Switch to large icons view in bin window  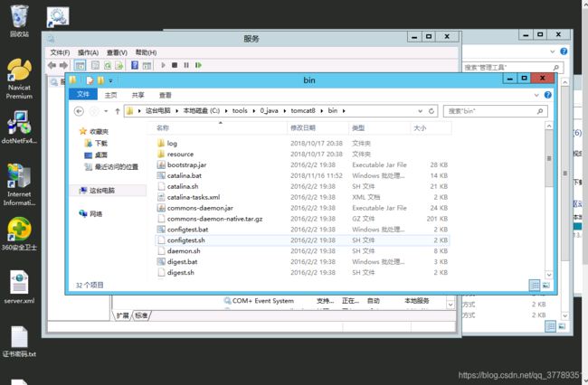click(546, 286)
